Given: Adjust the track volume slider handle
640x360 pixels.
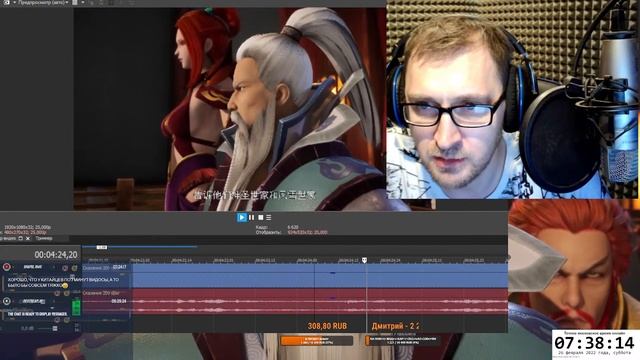Looking at the screenshot, I should (x=55, y=328).
